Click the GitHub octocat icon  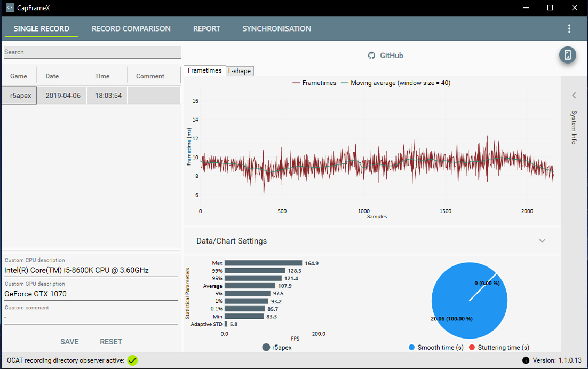[x=371, y=56]
